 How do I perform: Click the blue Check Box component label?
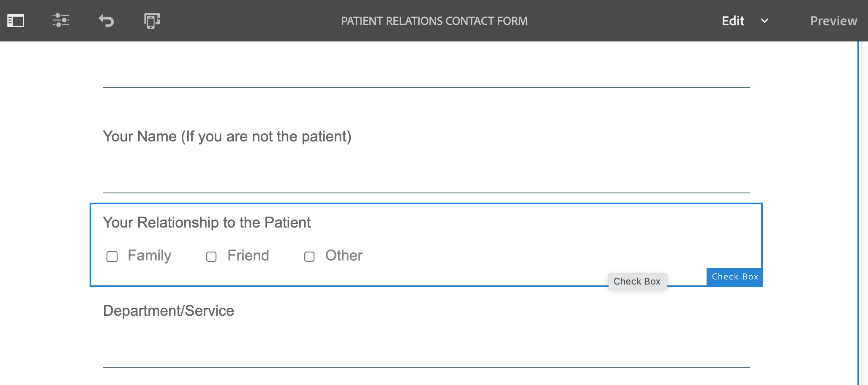coord(734,277)
